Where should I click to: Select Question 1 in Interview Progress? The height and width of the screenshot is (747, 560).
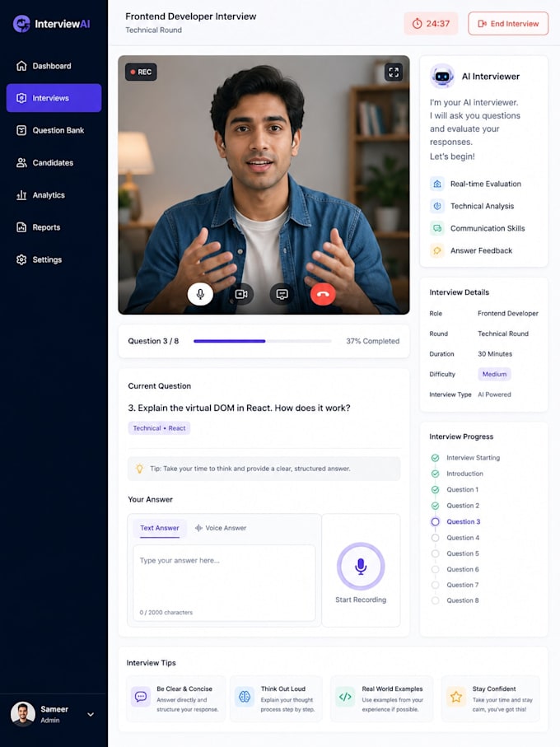coord(455,490)
